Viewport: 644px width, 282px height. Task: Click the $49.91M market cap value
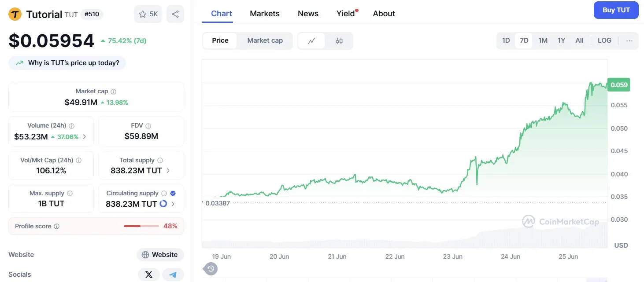pyautogui.click(x=81, y=103)
